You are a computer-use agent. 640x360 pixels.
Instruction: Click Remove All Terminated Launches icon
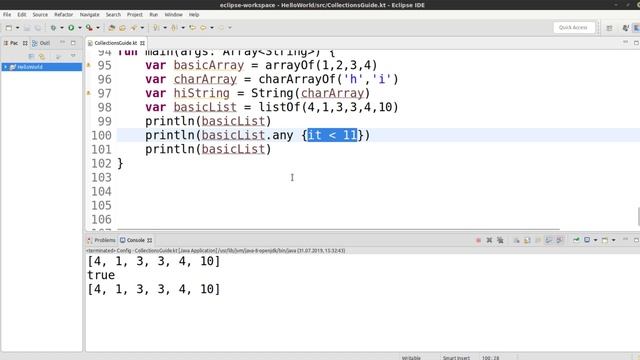500,240
